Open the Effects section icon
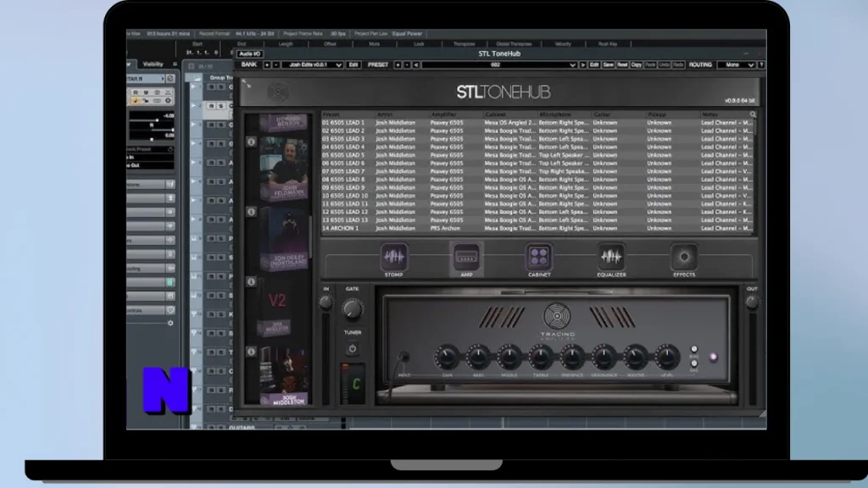The width and height of the screenshot is (868, 488). click(x=684, y=257)
